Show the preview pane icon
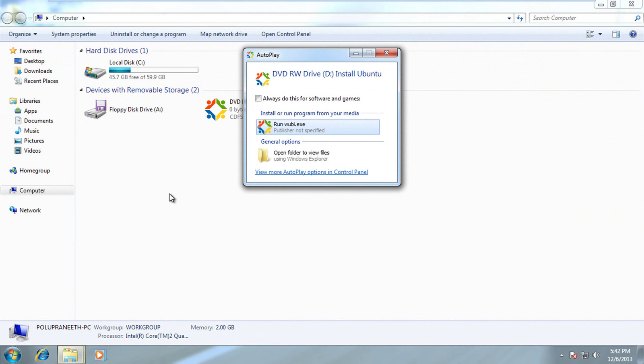Screen dimensions: 644x364 pos(616,34)
